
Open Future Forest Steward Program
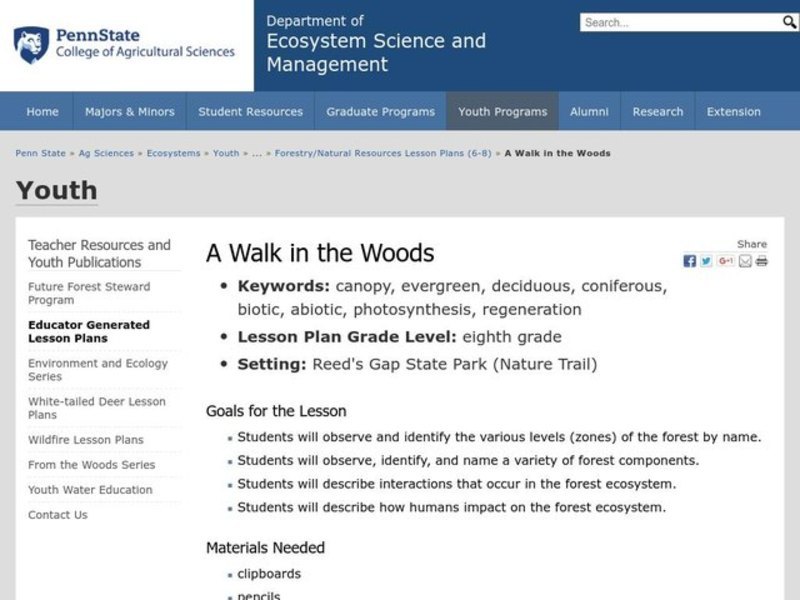point(88,292)
